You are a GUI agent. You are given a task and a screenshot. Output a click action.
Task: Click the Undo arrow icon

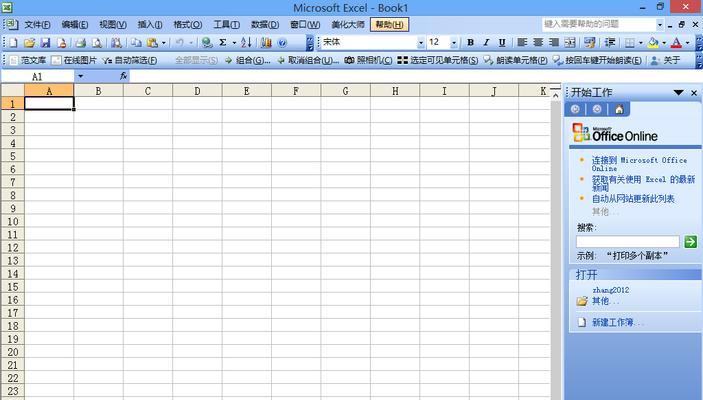pyautogui.click(x=179, y=43)
